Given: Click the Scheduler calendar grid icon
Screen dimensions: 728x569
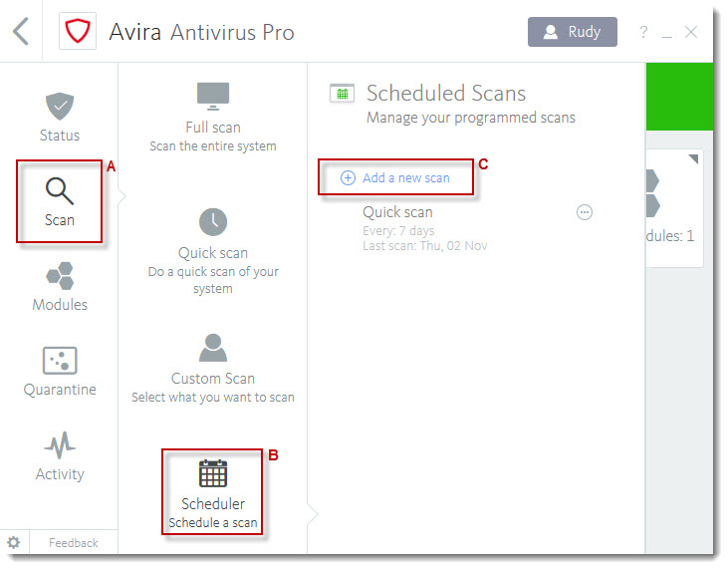Looking at the screenshot, I should point(213,473).
